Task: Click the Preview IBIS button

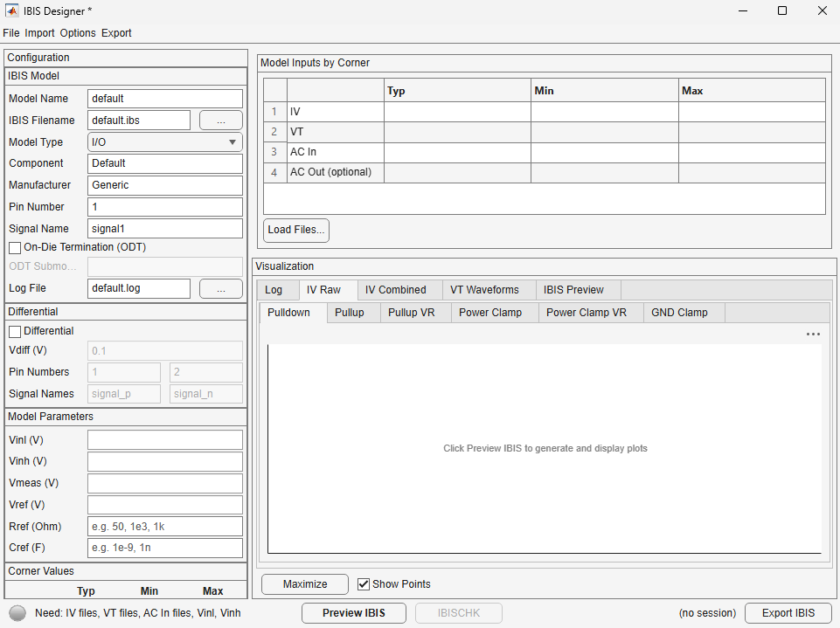Action: tap(354, 613)
